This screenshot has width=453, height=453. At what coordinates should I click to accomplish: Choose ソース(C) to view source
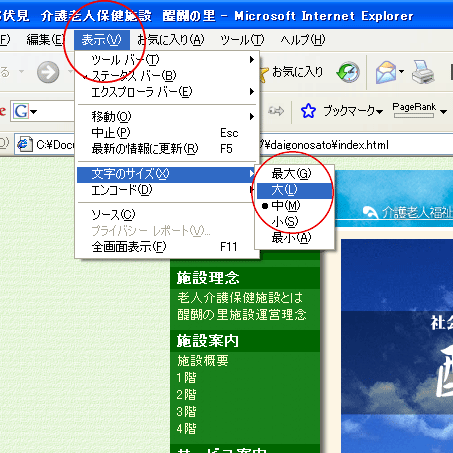pyautogui.click(x=168, y=214)
